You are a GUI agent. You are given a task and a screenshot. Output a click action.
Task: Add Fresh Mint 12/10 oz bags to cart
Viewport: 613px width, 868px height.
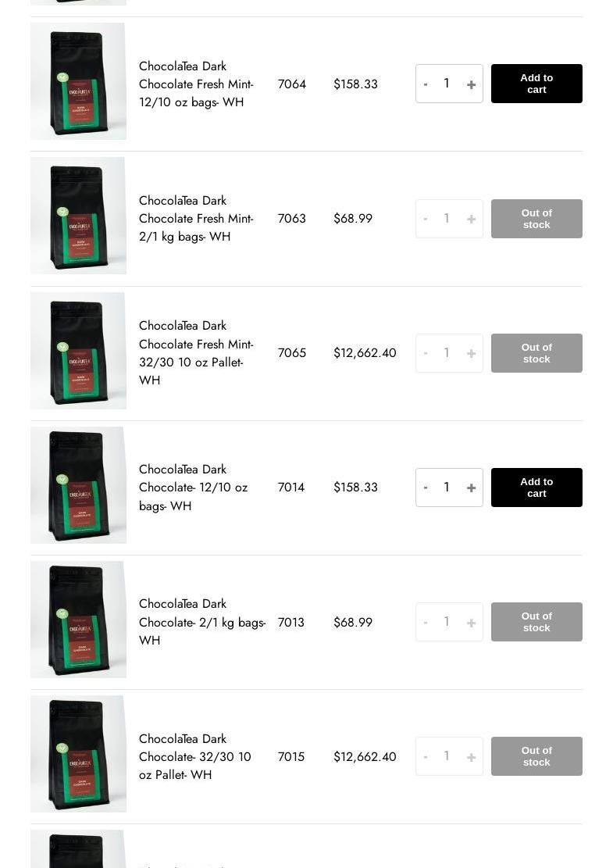pos(536,84)
